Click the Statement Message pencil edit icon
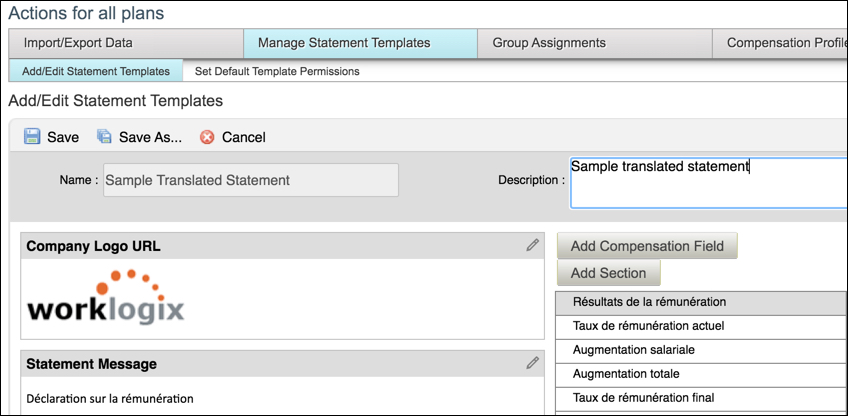 pos(533,363)
